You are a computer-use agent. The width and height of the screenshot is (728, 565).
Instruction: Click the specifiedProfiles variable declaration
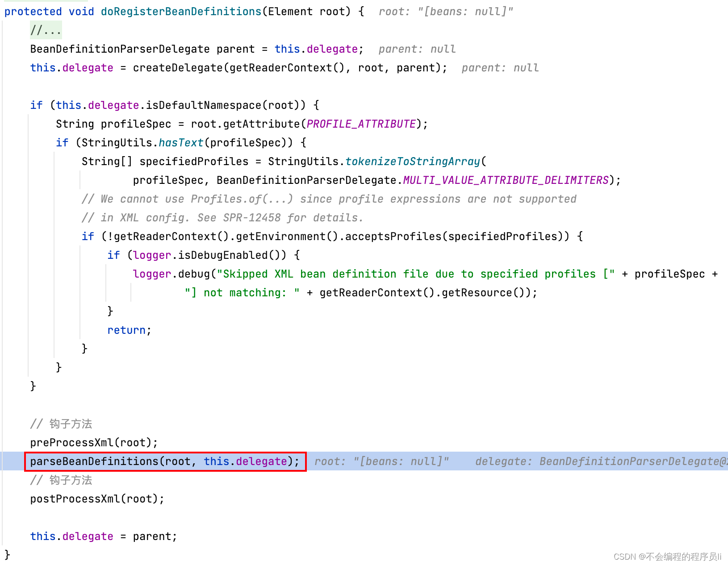coord(194,162)
